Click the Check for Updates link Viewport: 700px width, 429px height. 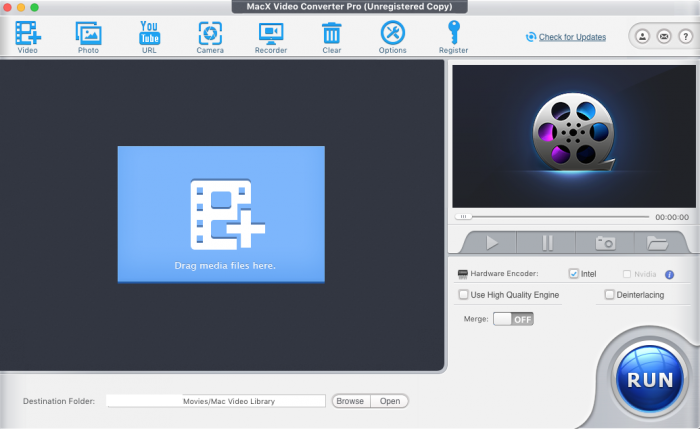(x=572, y=37)
